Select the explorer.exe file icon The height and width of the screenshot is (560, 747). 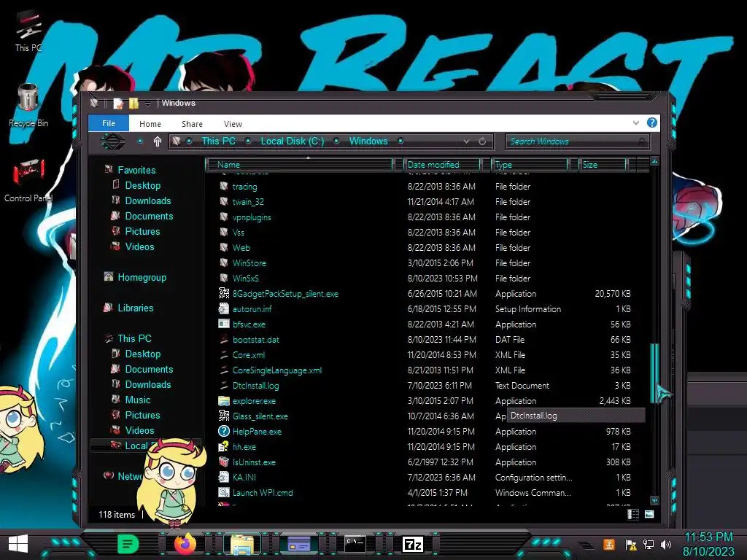click(223, 401)
